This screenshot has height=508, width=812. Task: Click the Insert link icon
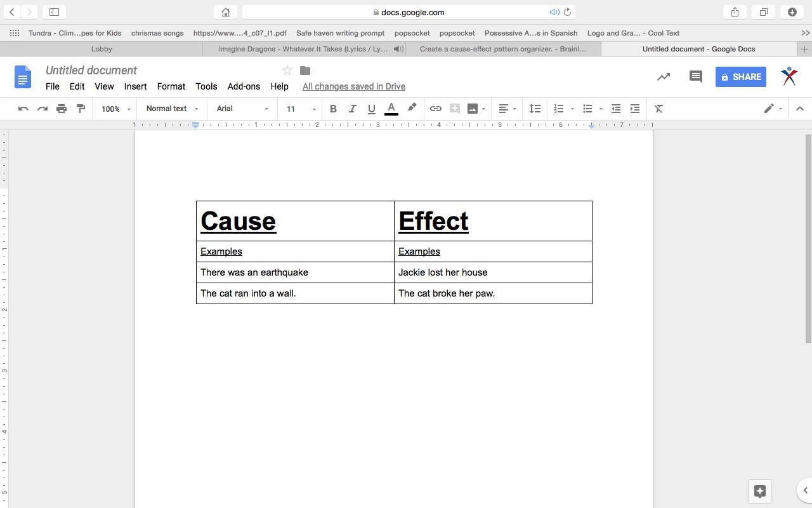(x=435, y=109)
